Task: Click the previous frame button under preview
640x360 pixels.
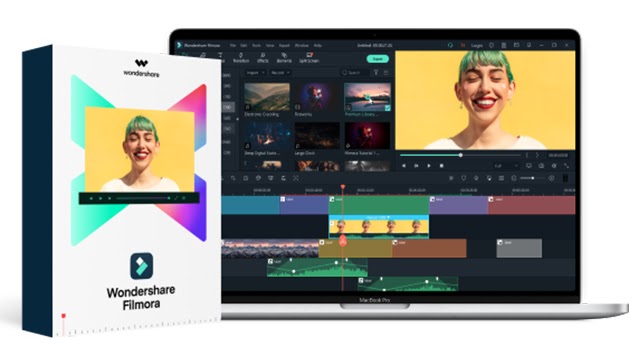Action: pos(404,166)
